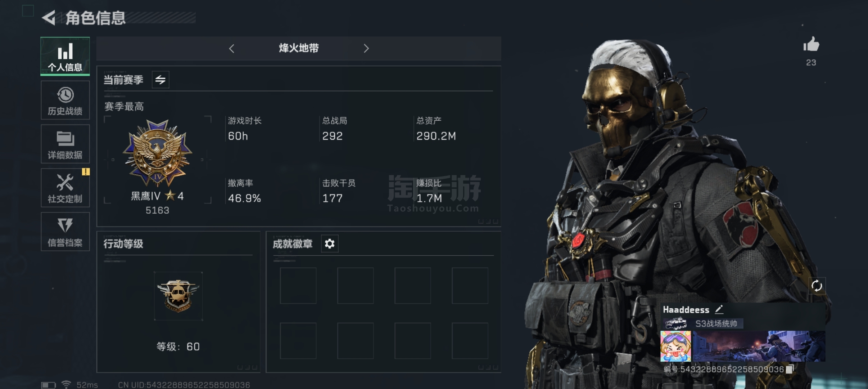Open the 社交定制 tab
The height and width of the screenshot is (389, 868).
pos(65,188)
